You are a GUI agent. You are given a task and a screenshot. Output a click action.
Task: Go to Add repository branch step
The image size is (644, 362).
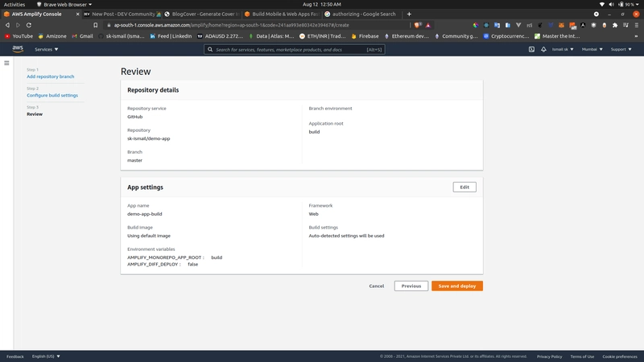click(x=50, y=76)
